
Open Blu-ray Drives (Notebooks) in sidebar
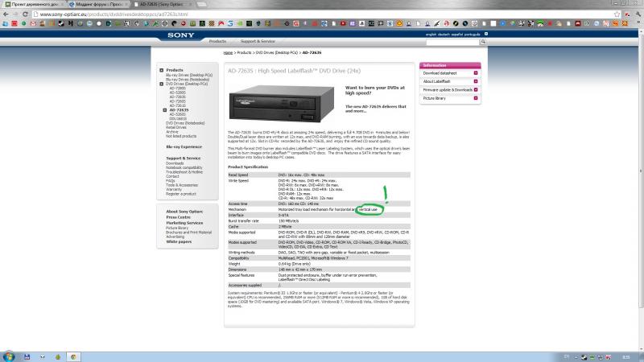(x=188, y=79)
